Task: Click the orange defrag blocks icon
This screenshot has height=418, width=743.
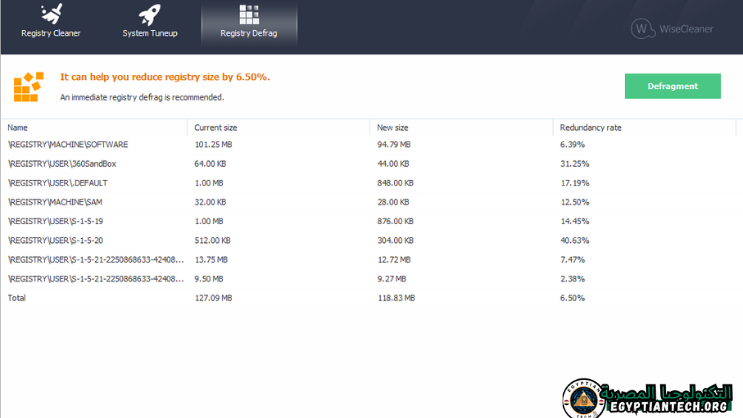Action: [28, 86]
